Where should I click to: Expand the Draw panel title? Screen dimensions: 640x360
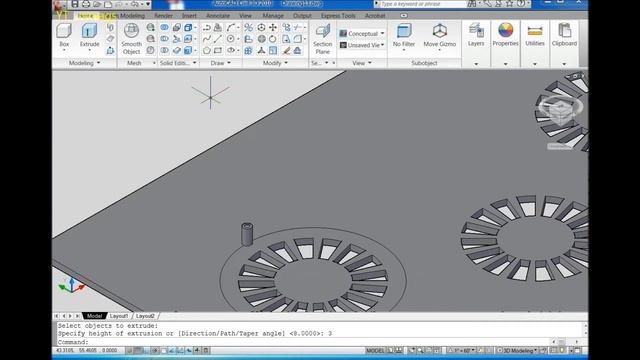point(220,63)
